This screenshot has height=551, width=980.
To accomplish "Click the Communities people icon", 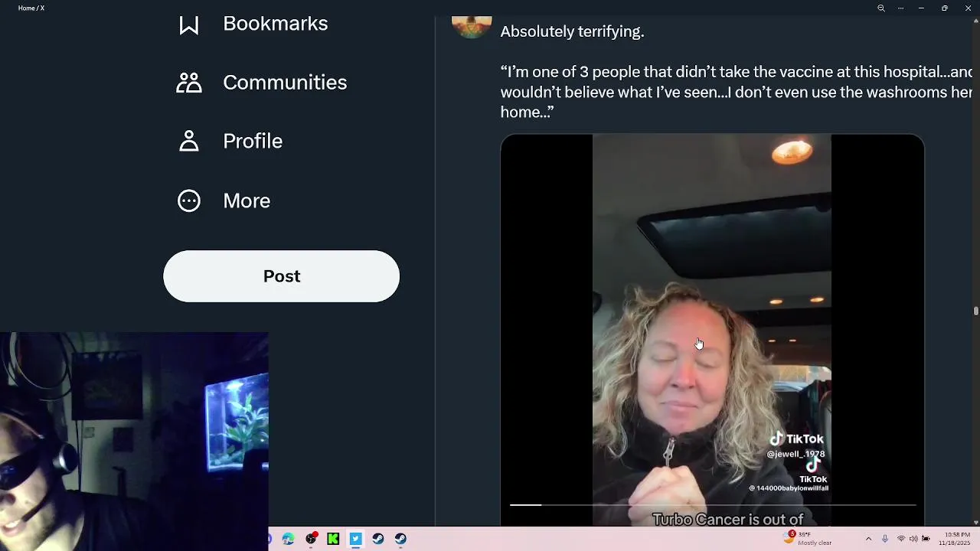I will (x=189, y=83).
